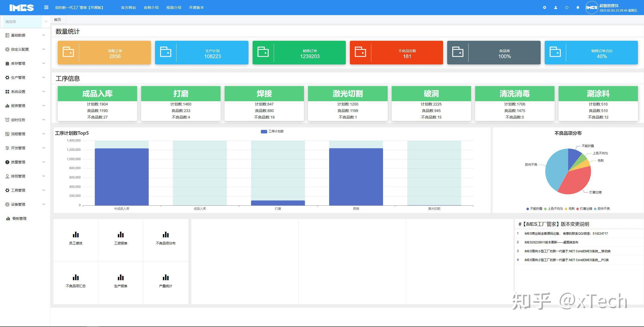The image size is (644, 327).
Task: Click the wallet icon on 良品率 card
Action: click(458, 52)
